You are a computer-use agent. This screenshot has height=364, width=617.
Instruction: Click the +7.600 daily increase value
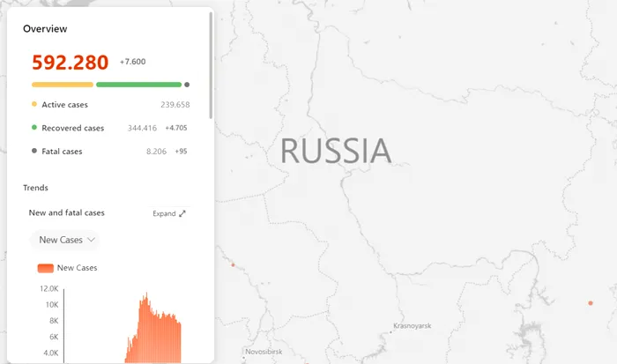pos(132,62)
